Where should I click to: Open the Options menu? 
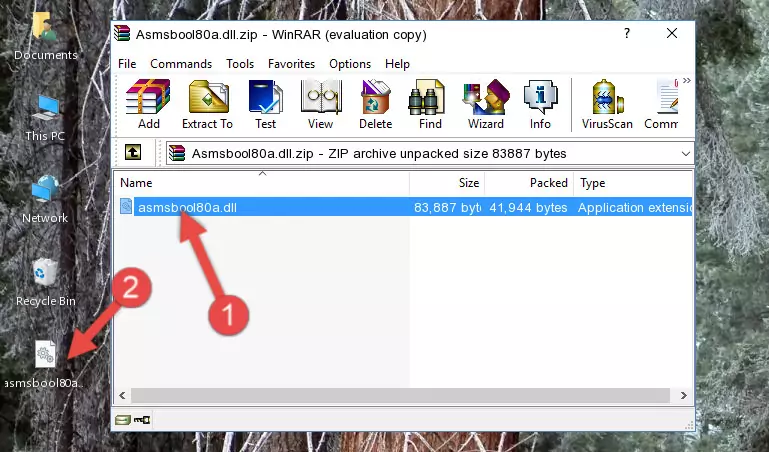[x=350, y=64]
